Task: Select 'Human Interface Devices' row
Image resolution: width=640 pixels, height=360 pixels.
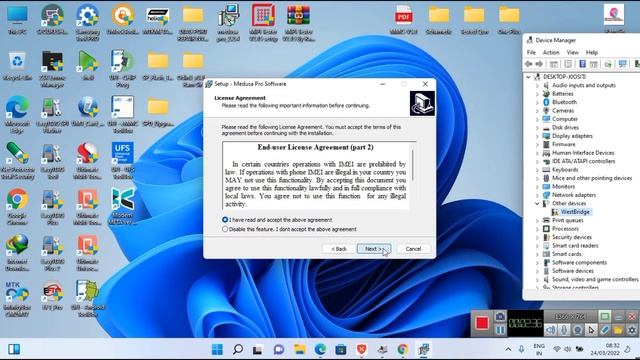Action: [583, 153]
